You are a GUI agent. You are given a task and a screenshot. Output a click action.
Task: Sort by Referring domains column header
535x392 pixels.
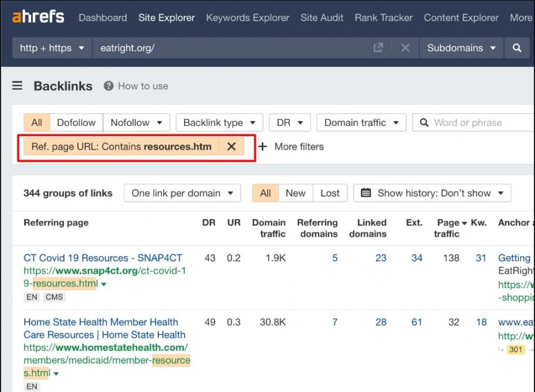coord(317,228)
